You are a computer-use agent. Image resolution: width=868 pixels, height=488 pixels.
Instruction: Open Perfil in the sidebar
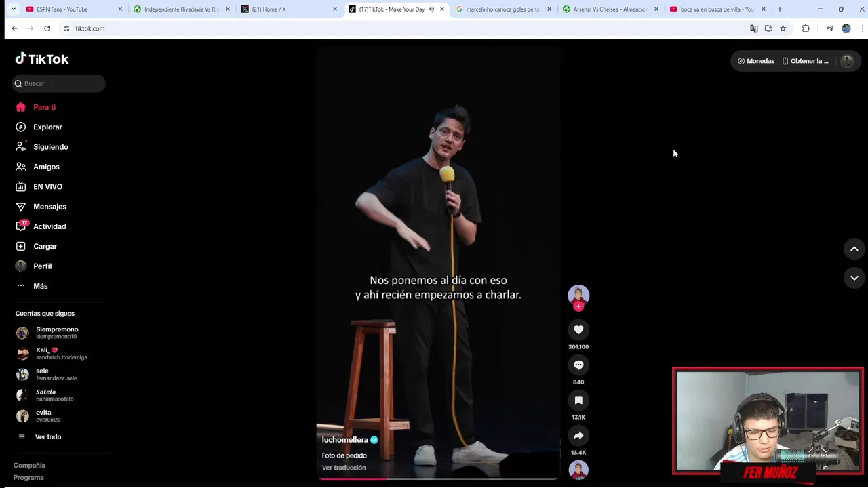tap(42, 266)
